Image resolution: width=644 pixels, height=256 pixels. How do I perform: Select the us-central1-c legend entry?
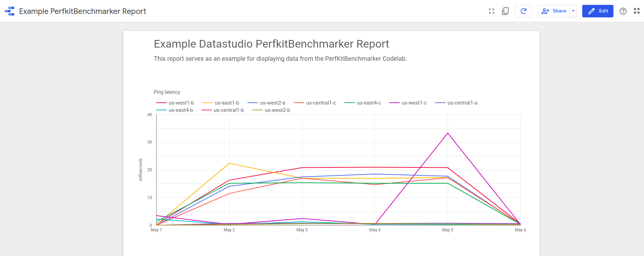pos(315,103)
